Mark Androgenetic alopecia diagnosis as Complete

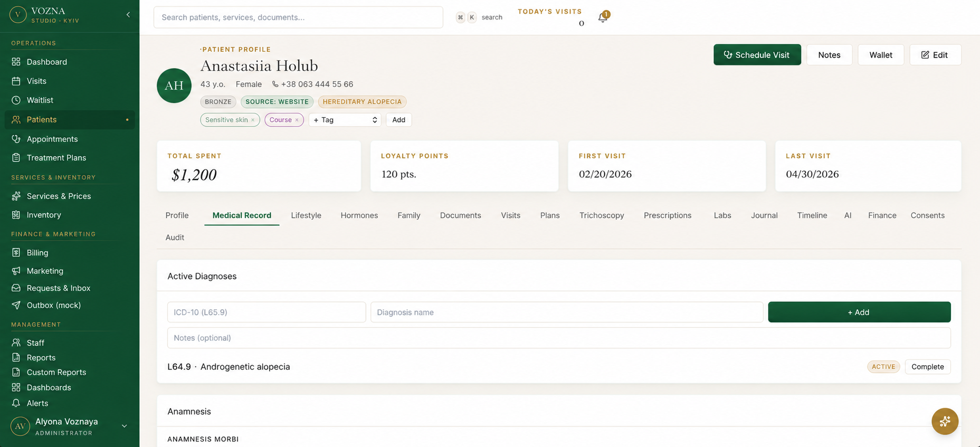coord(927,367)
